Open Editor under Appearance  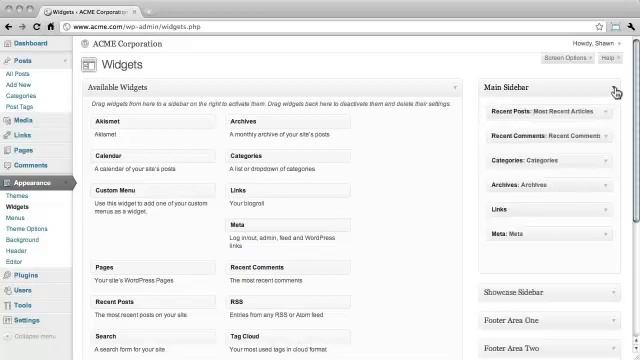(x=14, y=262)
